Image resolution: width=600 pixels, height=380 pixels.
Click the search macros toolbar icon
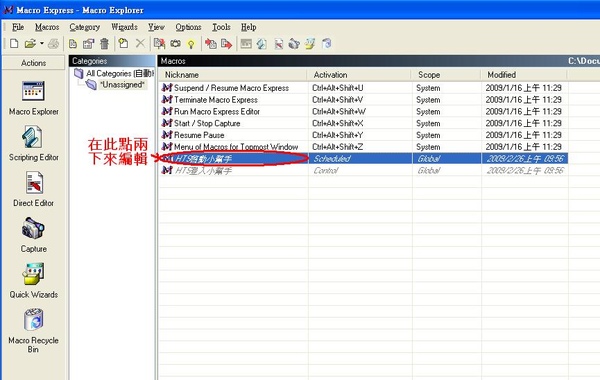159,44
